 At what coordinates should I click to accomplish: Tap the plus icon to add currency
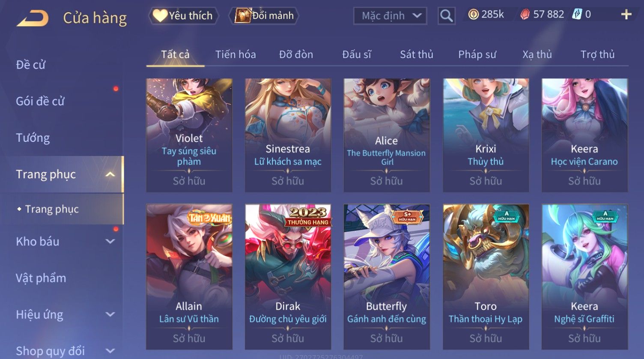point(626,15)
